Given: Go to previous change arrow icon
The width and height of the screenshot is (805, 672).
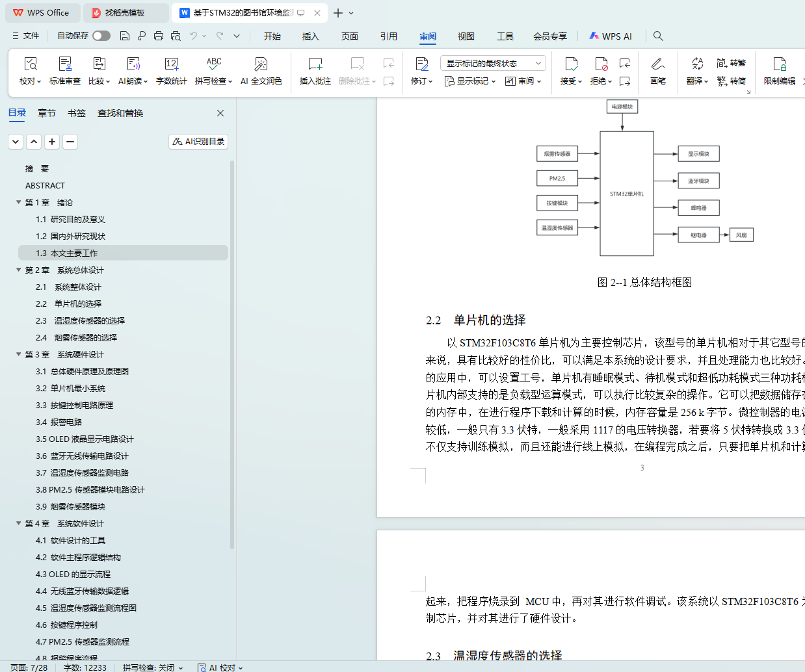Looking at the screenshot, I should click(625, 63).
